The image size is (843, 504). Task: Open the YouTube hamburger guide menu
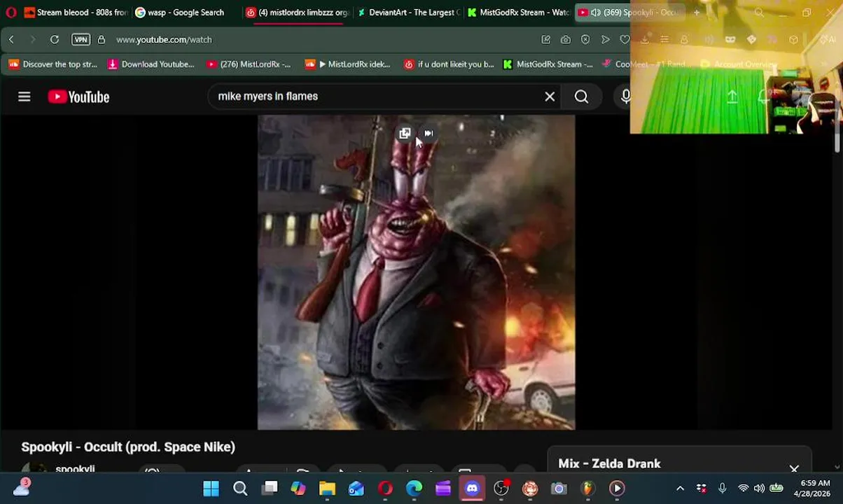pyautogui.click(x=25, y=97)
